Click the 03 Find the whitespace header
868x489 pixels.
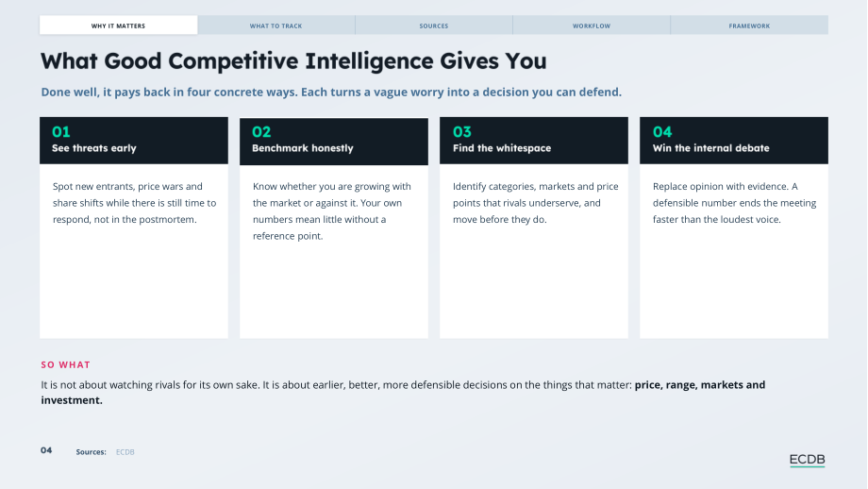(x=534, y=141)
